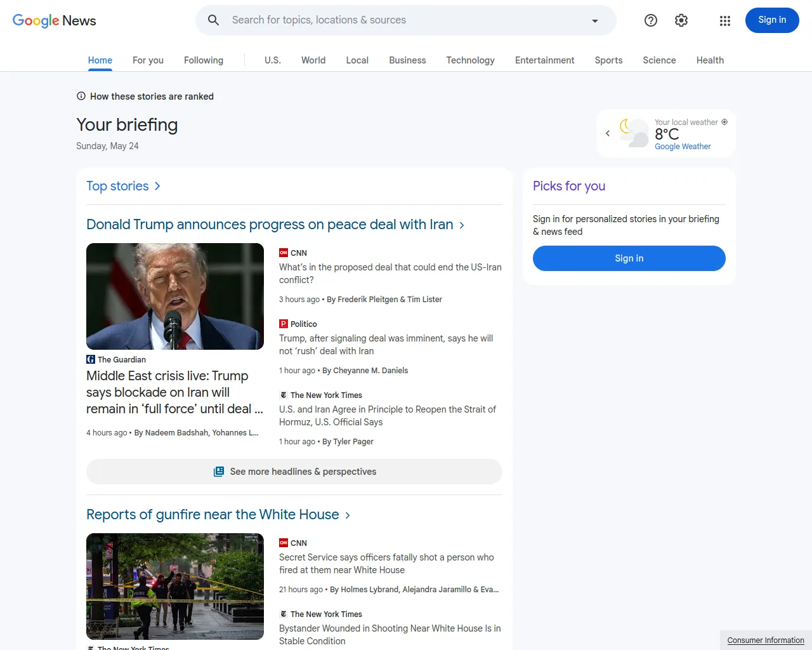Screen dimensions: 812x650
Task: Click the 8°C temperature reading
Action: pos(667,134)
